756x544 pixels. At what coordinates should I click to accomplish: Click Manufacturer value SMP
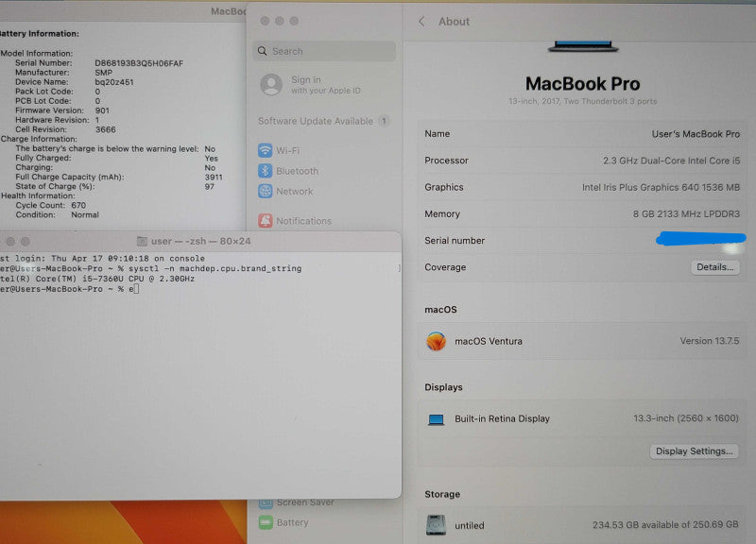click(x=103, y=73)
